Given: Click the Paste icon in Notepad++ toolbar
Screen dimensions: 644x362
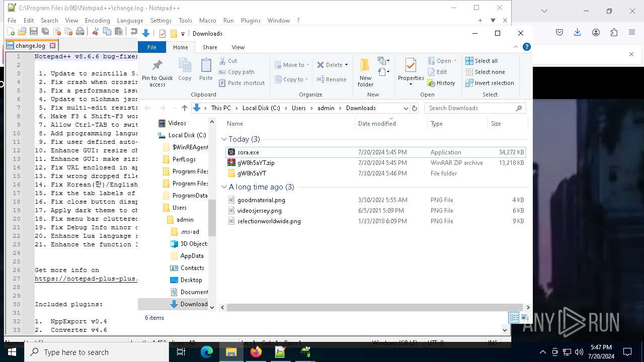Looking at the screenshot, I should pos(118,31).
